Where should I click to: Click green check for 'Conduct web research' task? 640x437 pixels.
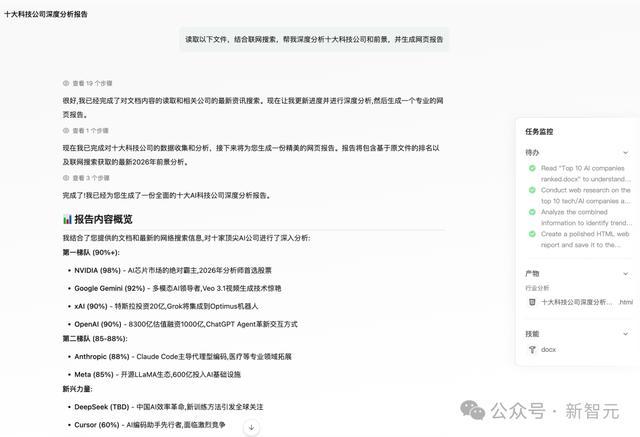tap(532, 190)
